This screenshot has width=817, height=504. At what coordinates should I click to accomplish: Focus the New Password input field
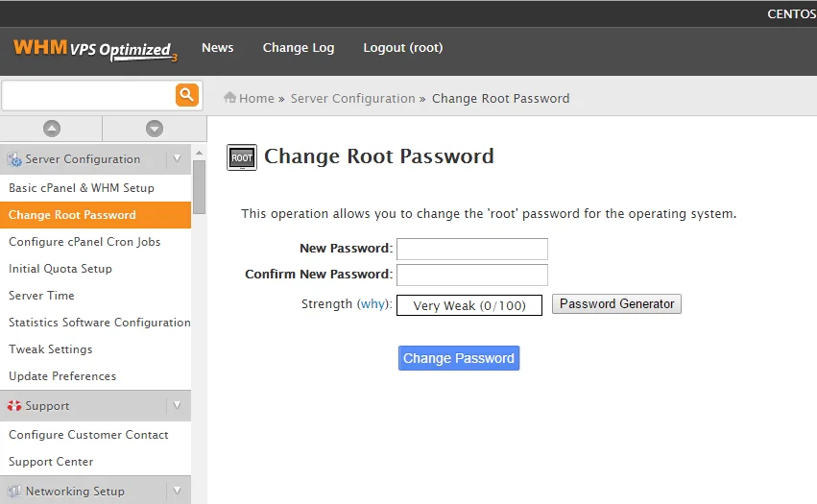(471, 250)
